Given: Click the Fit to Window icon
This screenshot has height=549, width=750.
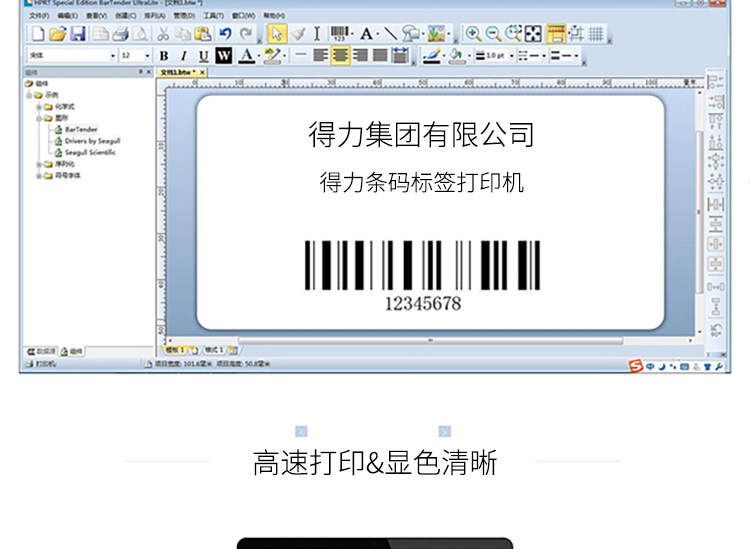Looking at the screenshot, I should 533,33.
